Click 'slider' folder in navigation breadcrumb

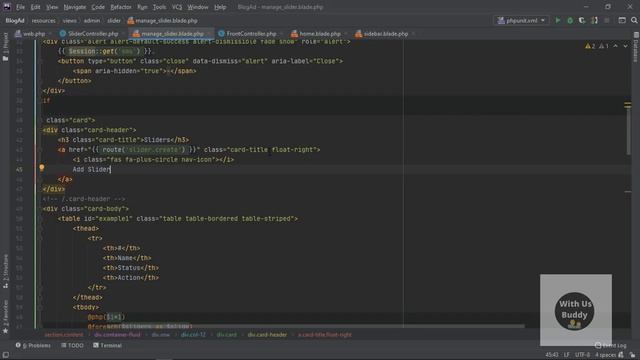(114, 20)
